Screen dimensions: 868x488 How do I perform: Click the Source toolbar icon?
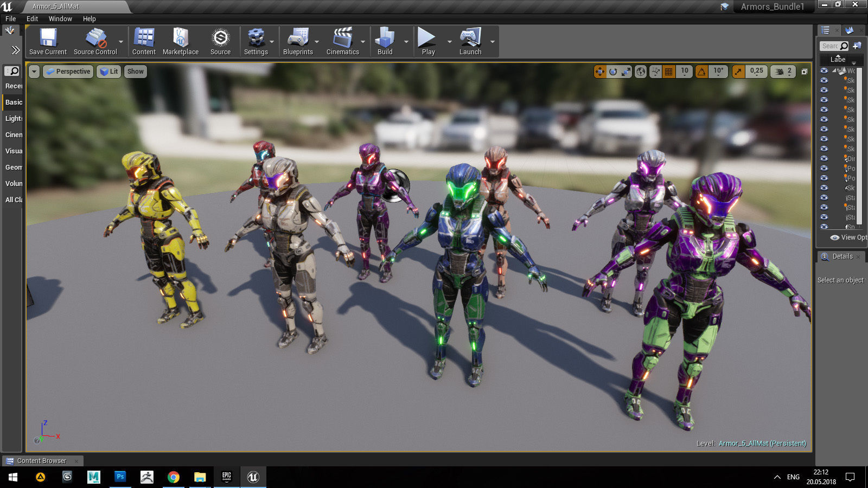(x=220, y=42)
